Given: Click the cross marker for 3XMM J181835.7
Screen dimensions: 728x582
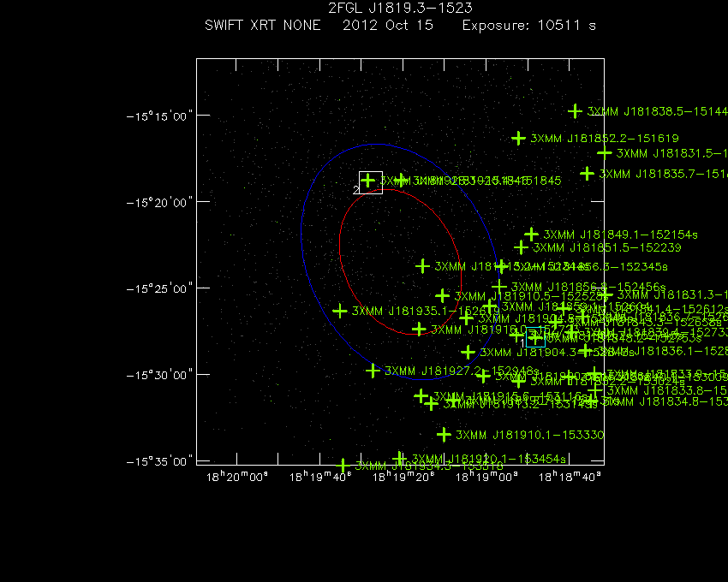Looking at the screenshot, I should click(587, 174).
